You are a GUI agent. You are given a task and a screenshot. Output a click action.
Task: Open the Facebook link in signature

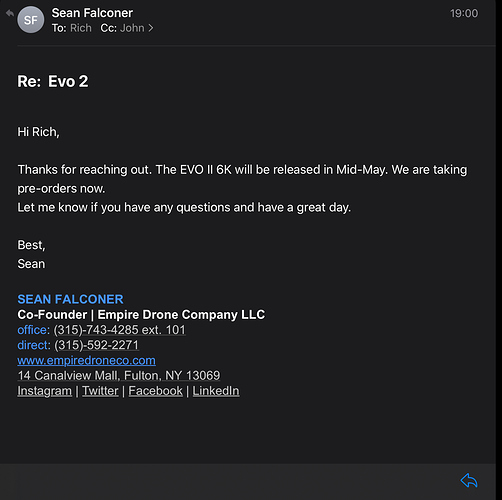(x=156, y=391)
